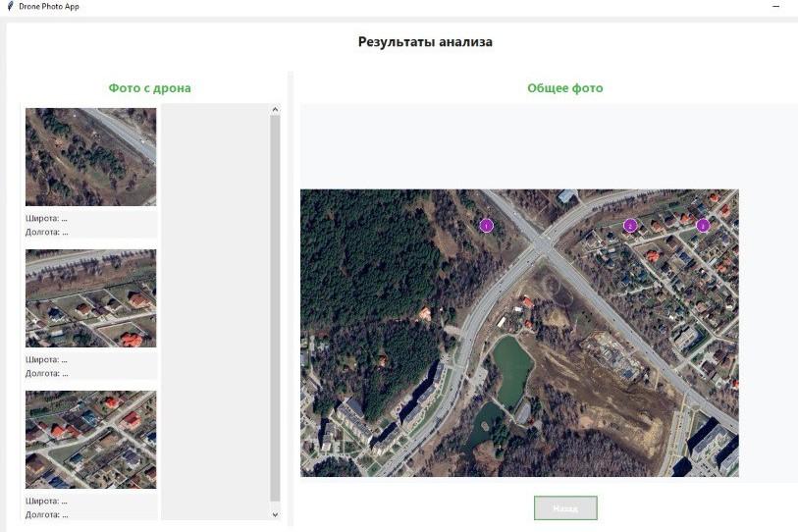The width and height of the screenshot is (798, 532).
Task: Click the green pond on the overall map
Action: point(511,366)
